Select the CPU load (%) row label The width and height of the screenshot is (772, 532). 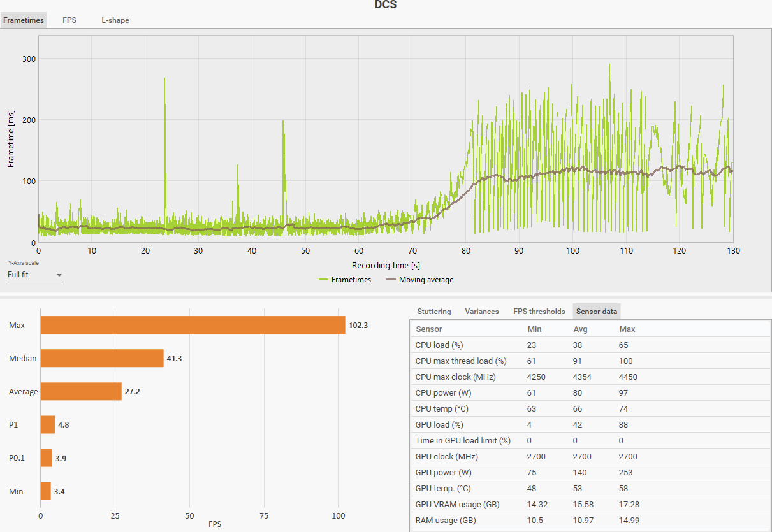tap(440, 345)
